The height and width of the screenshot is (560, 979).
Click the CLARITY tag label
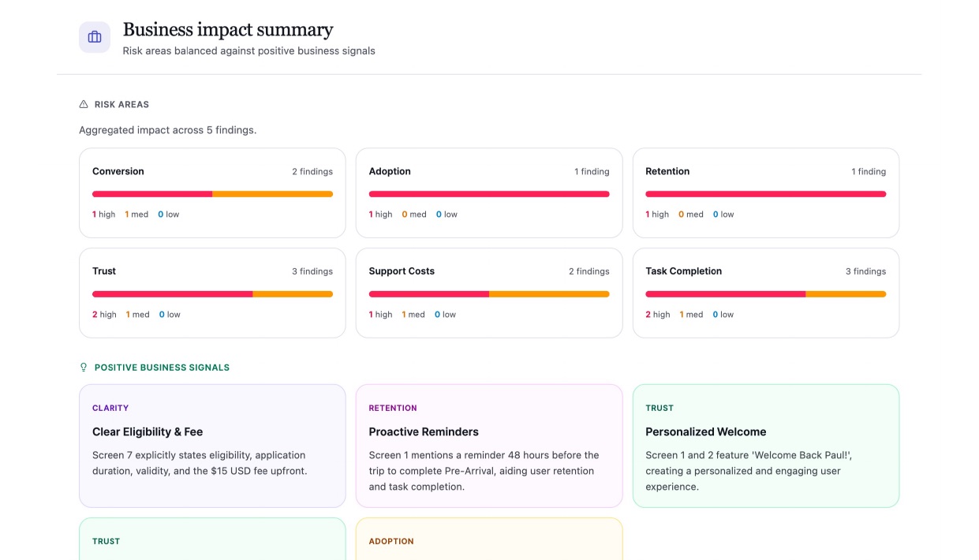[110, 409]
